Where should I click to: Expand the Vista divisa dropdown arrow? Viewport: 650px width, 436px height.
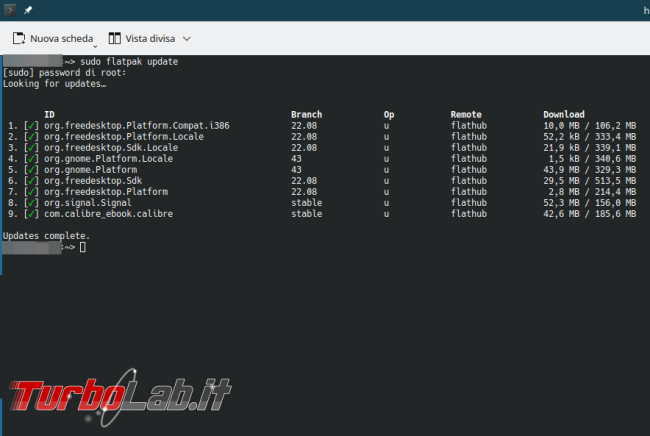point(187,39)
